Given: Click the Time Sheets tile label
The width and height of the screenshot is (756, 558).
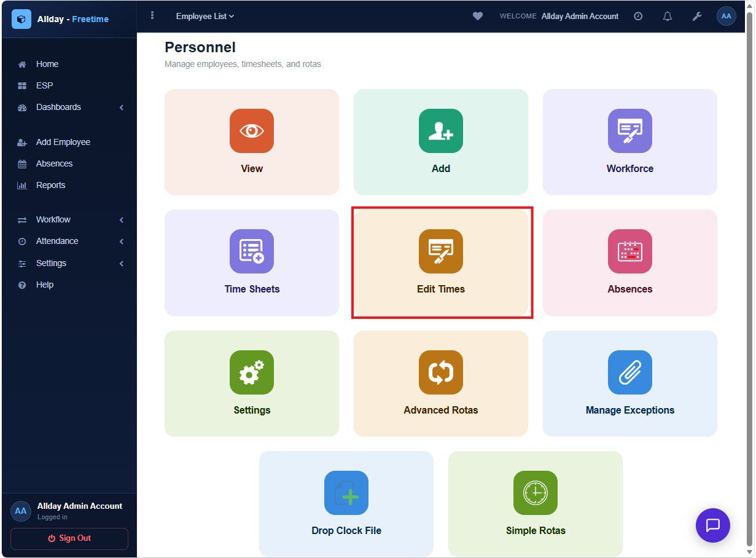Looking at the screenshot, I should tap(252, 289).
